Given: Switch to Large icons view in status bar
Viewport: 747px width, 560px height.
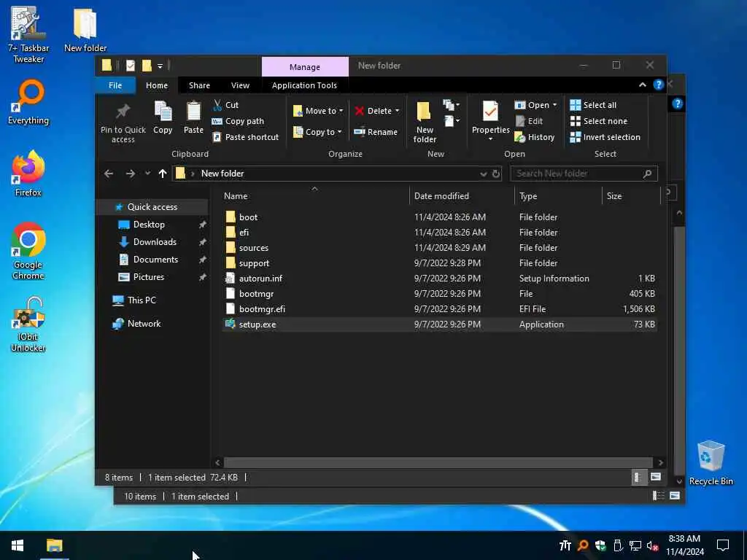Looking at the screenshot, I should (656, 477).
